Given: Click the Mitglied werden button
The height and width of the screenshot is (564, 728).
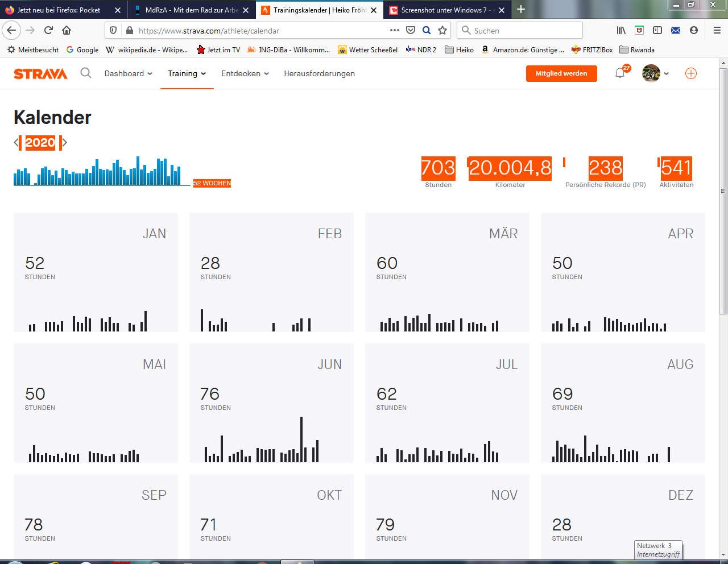Looking at the screenshot, I should click(x=561, y=73).
